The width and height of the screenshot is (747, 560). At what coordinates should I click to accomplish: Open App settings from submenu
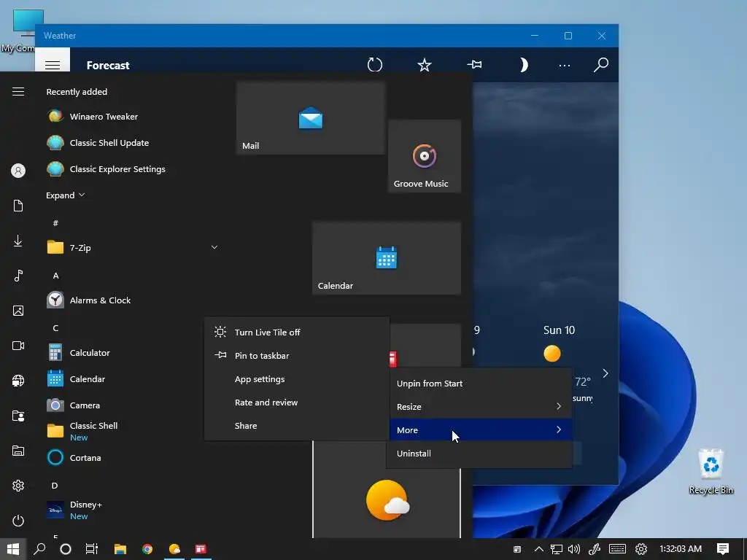(x=297, y=379)
